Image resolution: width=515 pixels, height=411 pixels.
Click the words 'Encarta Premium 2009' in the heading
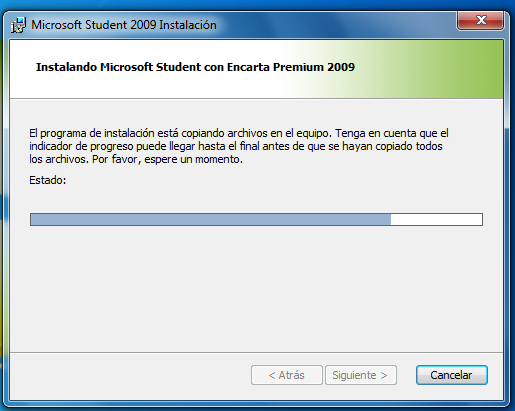[291, 67]
